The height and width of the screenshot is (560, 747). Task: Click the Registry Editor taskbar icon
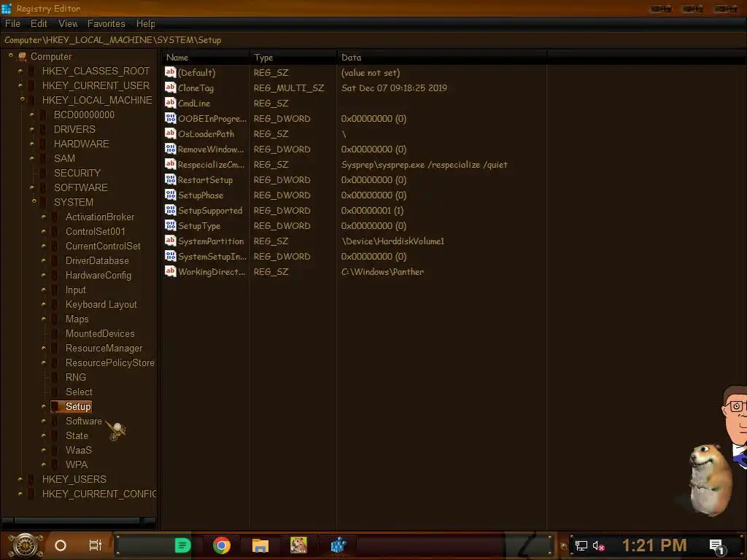click(338, 545)
